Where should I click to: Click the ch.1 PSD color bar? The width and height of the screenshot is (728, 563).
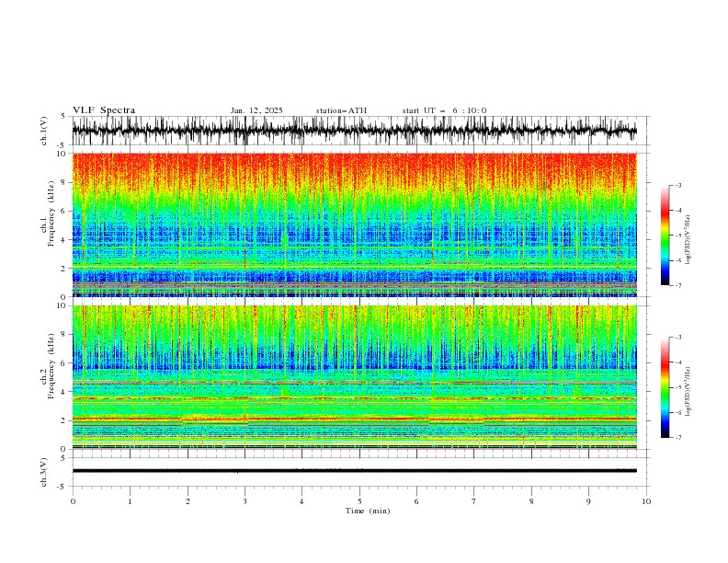tap(665, 236)
